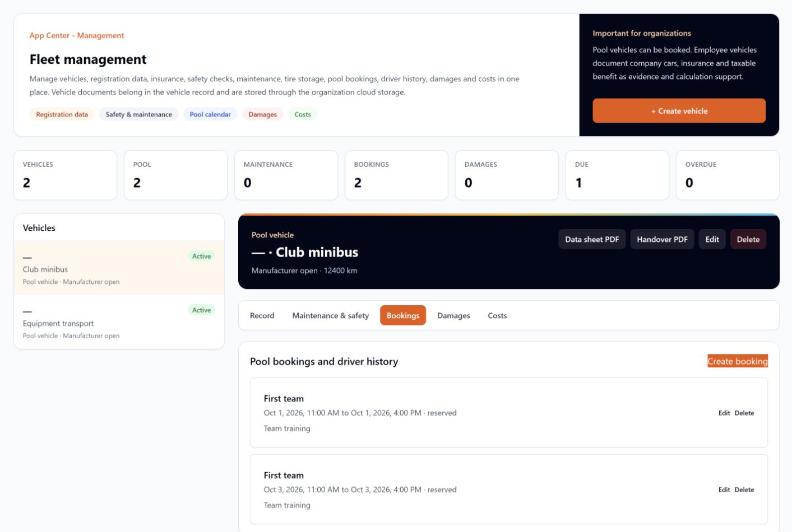The width and height of the screenshot is (792, 532).
Task: Click the MAINTENANCE count card
Action: [286, 175]
